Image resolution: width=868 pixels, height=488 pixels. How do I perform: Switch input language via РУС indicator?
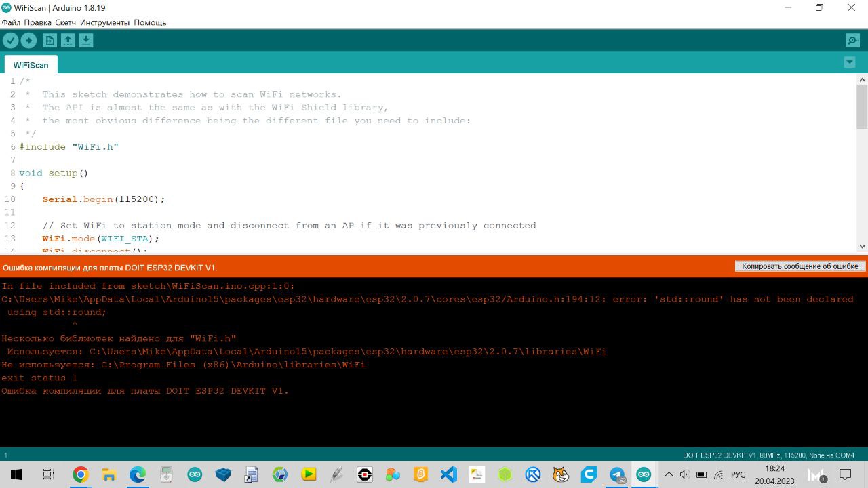click(x=738, y=474)
